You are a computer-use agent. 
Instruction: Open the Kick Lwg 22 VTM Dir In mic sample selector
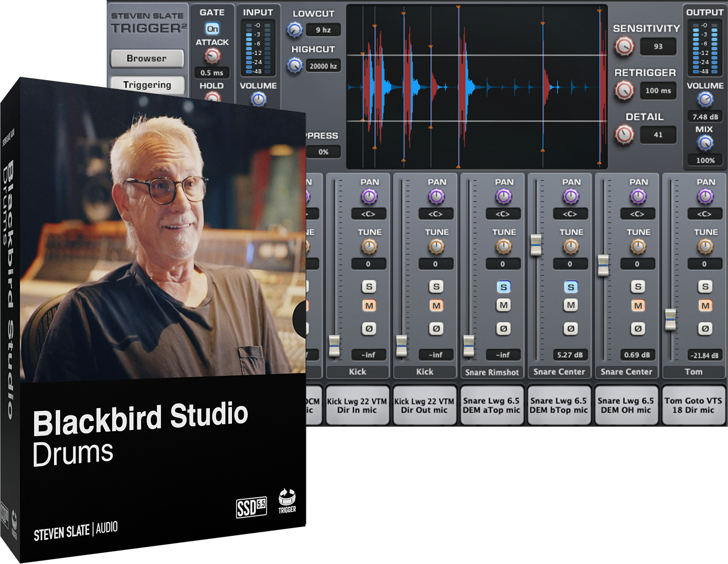[x=357, y=405]
